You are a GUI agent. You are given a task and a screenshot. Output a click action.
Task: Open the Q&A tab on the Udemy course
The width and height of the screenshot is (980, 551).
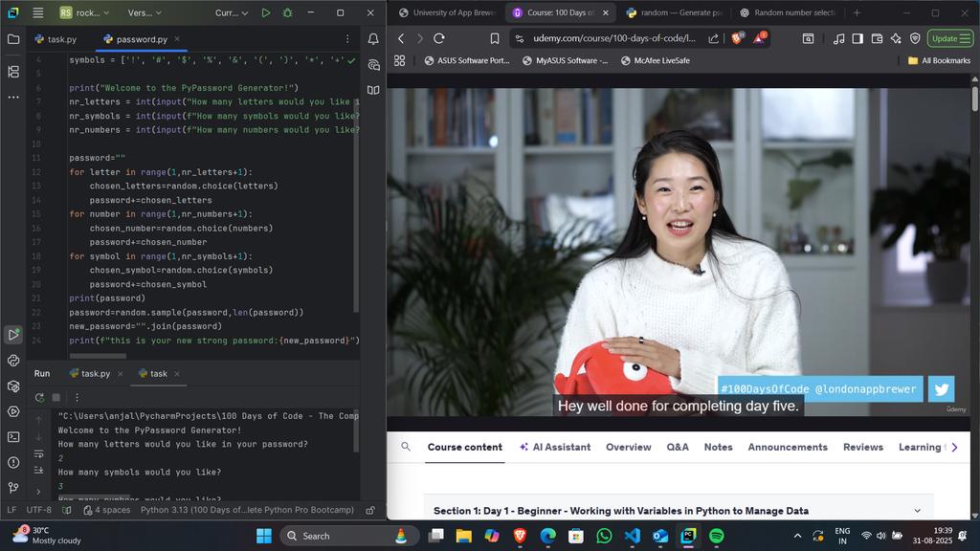[676, 447]
